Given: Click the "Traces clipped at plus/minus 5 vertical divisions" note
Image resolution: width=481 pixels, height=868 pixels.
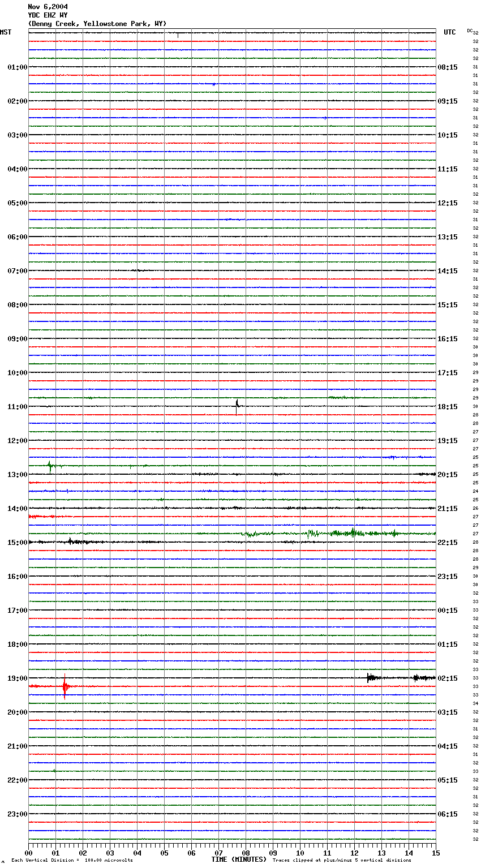Looking at the screenshot, I should pyautogui.click(x=342, y=861).
